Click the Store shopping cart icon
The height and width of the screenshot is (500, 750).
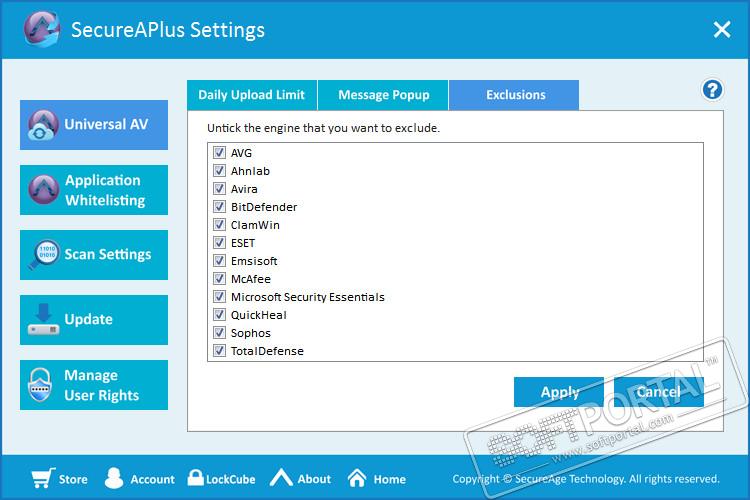[43, 478]
